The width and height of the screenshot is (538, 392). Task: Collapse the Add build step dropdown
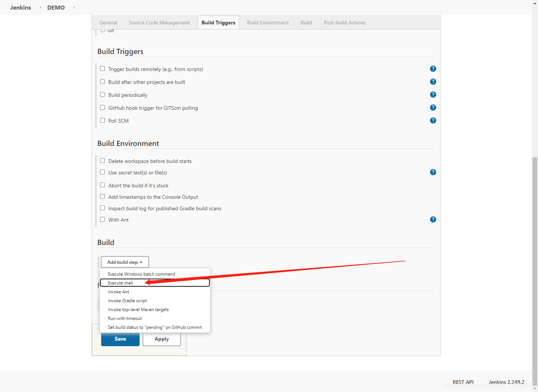pyautogui.click(x=125, y=262)
